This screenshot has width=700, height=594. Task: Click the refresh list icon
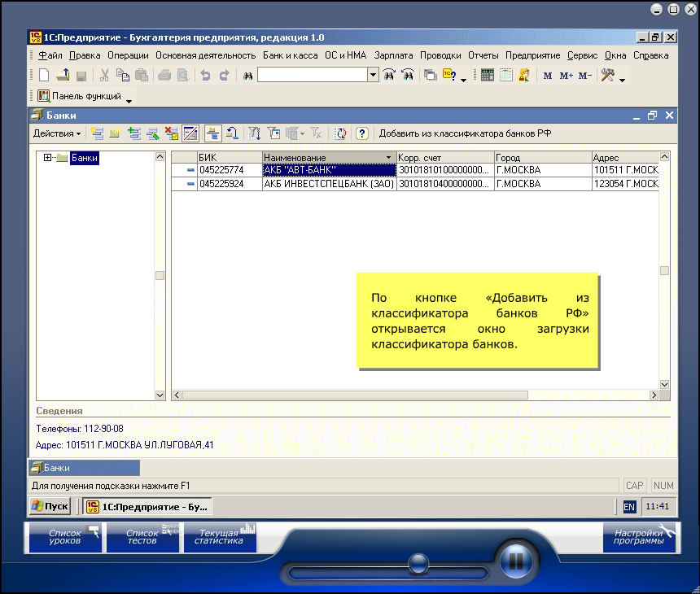click(341, 133)
